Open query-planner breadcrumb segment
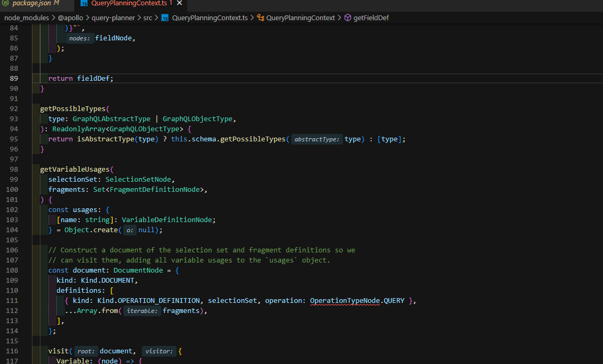Screen dimensions: 603x364 click(x=113, y=18)
